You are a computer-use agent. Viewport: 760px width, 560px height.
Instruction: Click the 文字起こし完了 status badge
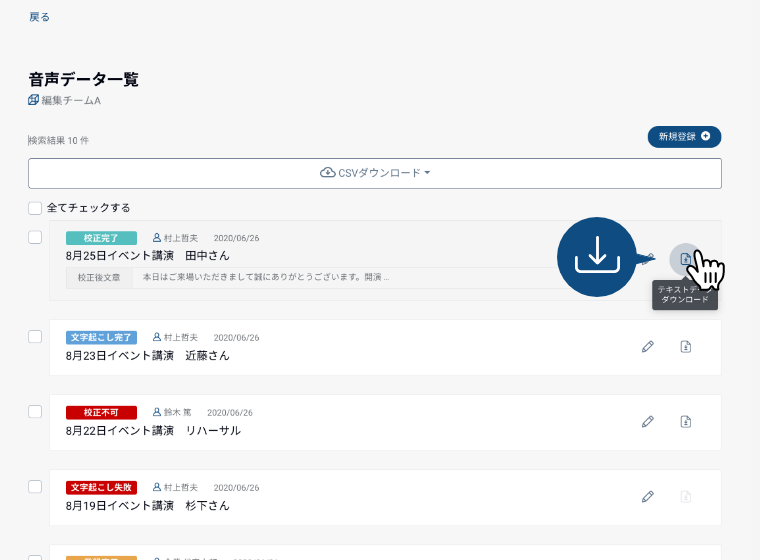tap(101, 338)
